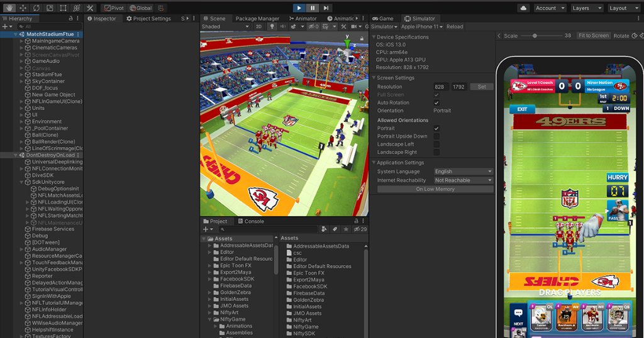Click the Pause button

point(312,8)
